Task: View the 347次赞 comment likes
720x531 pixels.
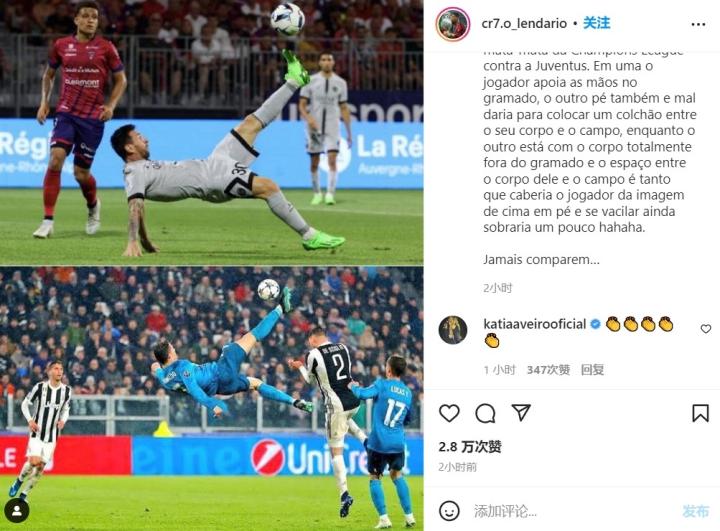Action: point(548,370)
